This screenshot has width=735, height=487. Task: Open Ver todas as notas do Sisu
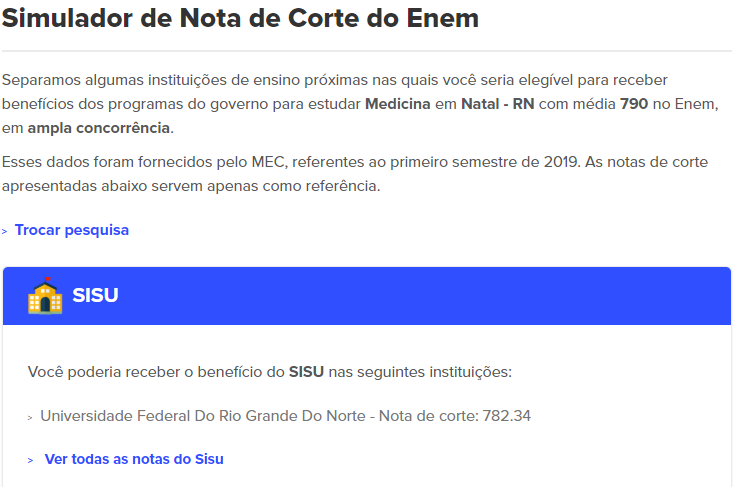(134, 459)
